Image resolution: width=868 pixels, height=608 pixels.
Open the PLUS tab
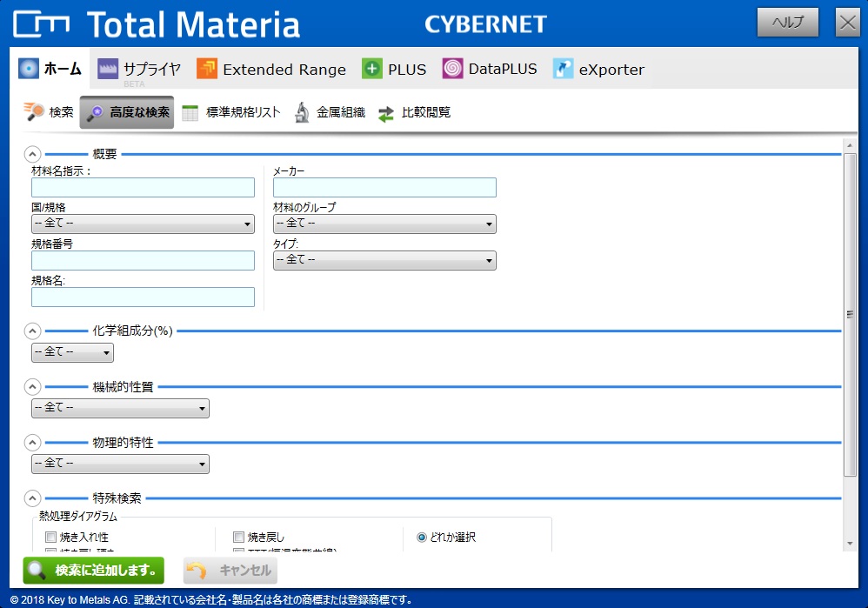pos(394,70)
